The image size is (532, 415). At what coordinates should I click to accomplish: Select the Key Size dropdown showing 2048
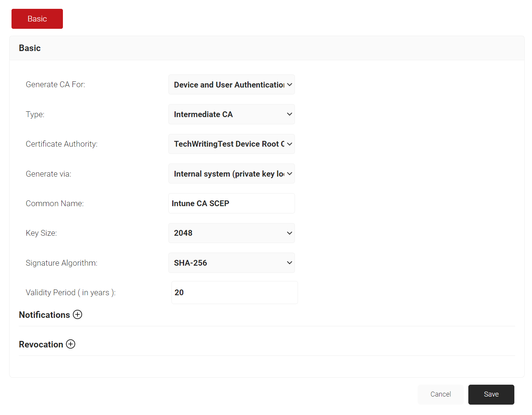point(231,233)
